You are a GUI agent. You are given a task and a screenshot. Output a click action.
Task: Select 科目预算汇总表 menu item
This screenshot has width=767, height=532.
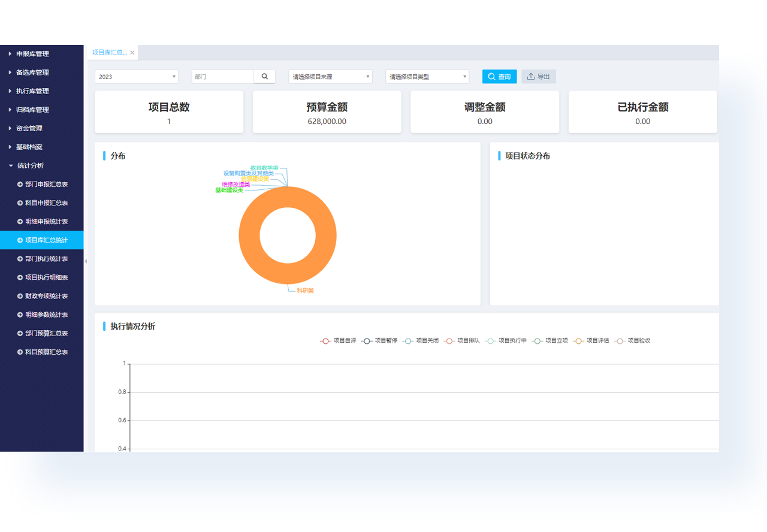(46, 352)
